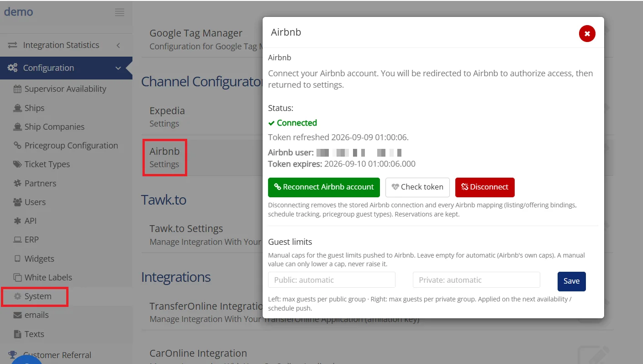Click the red Disconnect button
643x364 pixels.
point(485,187)
